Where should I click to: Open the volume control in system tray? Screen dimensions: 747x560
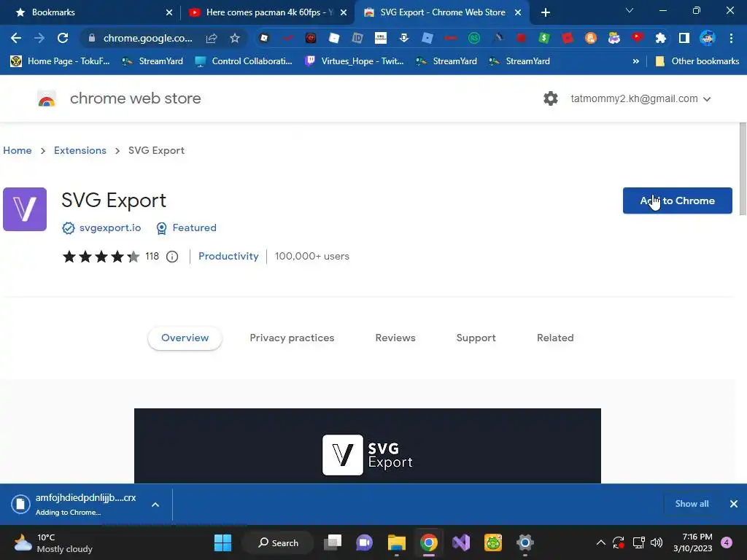coord(657,542)
